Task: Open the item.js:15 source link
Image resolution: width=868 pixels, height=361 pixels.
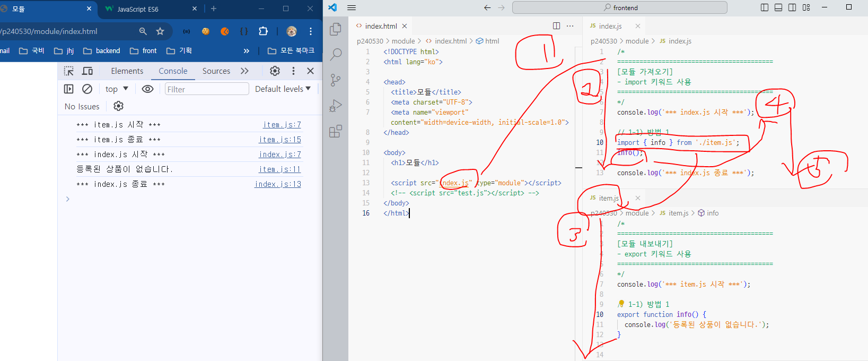Action: (x=280, y=140)
